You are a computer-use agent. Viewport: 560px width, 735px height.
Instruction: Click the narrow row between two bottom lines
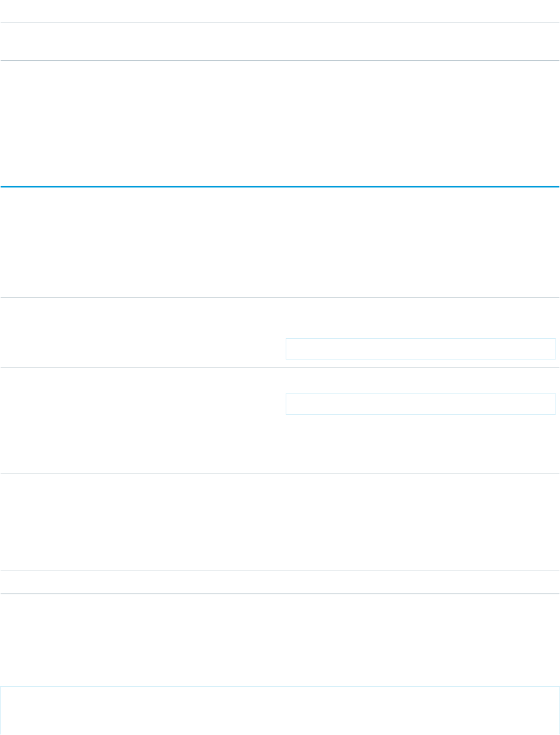click(280, 582)
